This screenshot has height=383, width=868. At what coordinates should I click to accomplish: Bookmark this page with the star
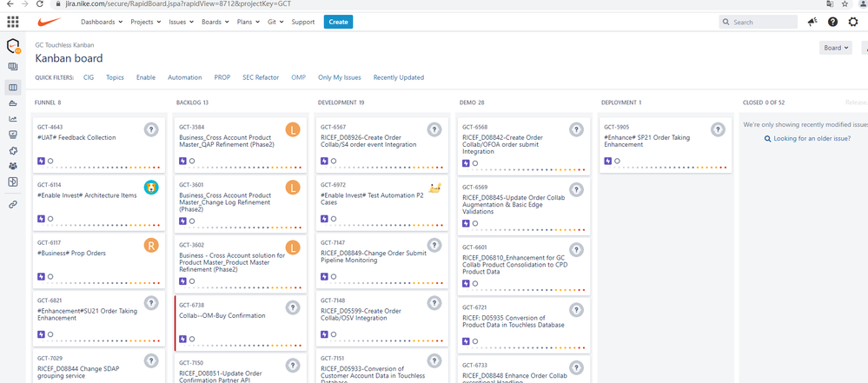(x=845, y=3)
